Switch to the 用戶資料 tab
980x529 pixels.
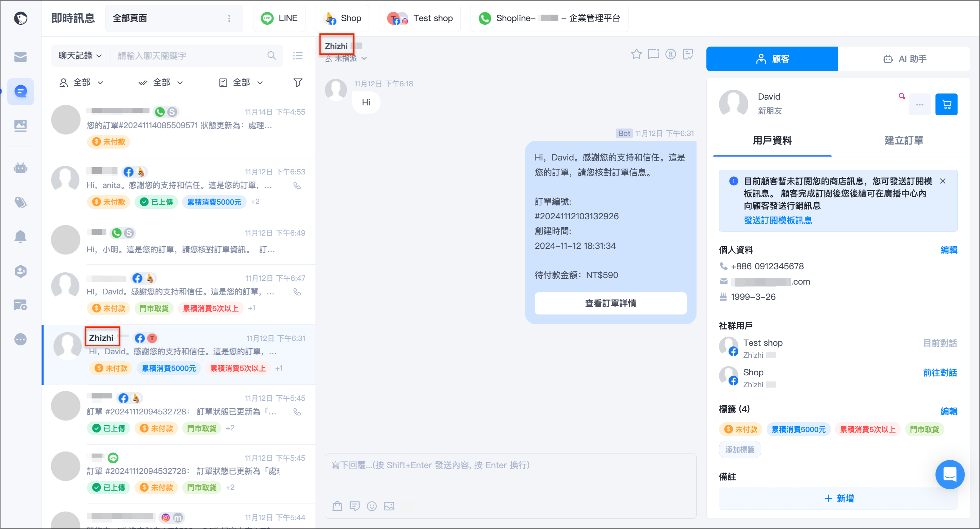tap(772, 140)
